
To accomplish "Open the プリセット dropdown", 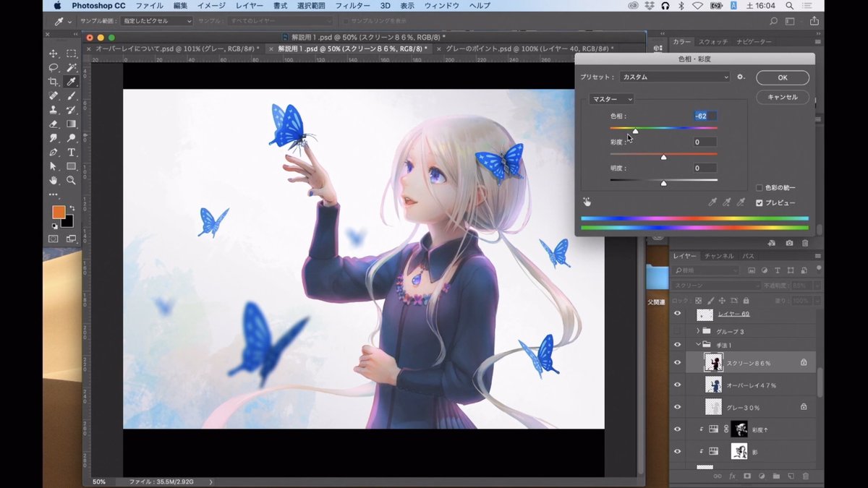I will 673,77.
